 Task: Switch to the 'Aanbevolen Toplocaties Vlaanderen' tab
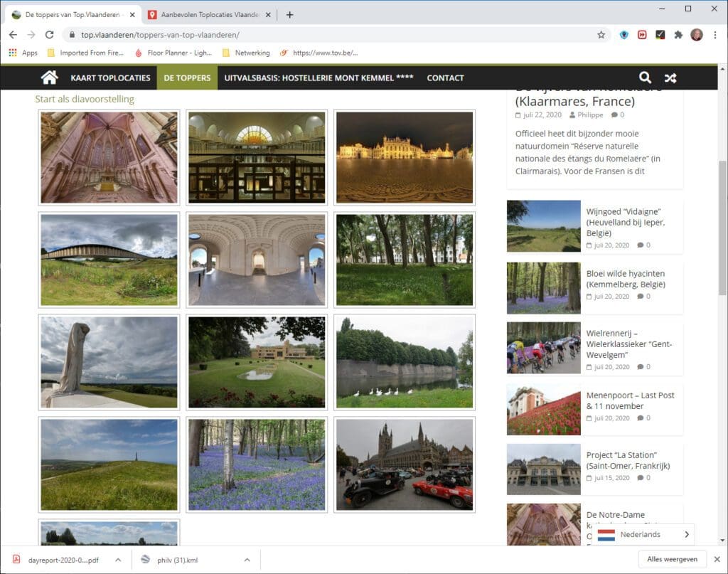210,15
